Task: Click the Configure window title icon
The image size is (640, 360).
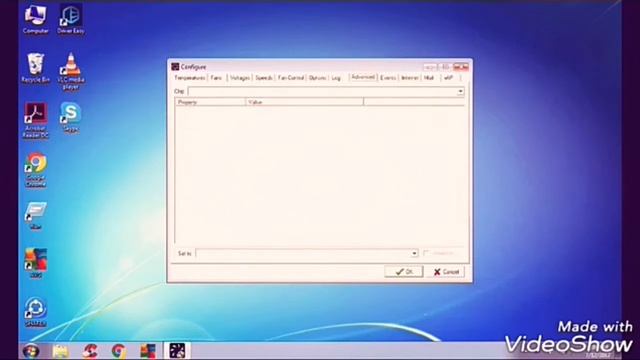Action: [175, 67]
